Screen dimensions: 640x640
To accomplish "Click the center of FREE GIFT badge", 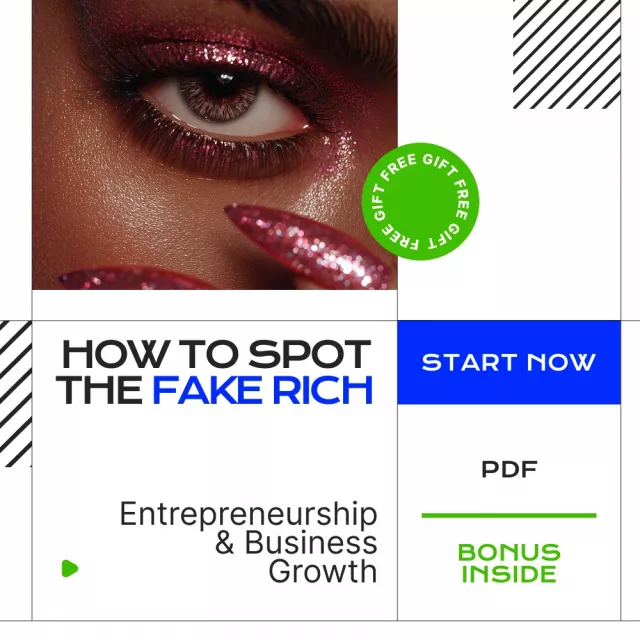I will (420, 201).
